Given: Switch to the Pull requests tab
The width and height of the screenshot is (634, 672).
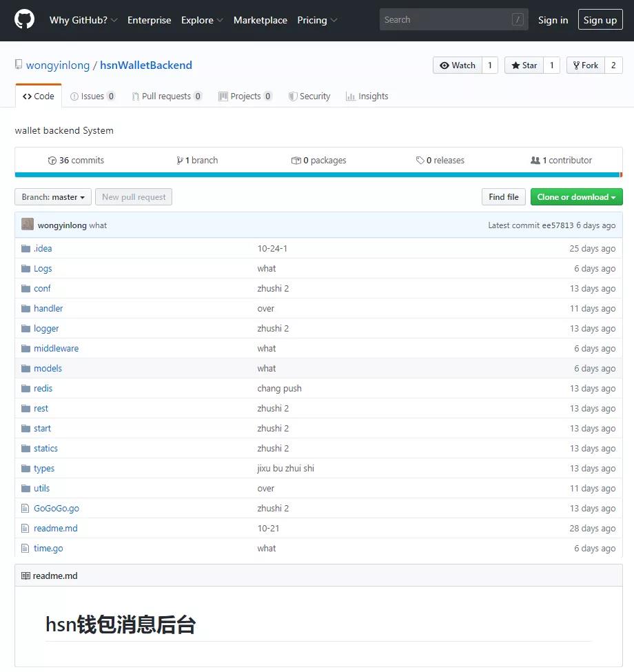Looking at the screenshot, I should pyautogui.click(x=167, y=96).
